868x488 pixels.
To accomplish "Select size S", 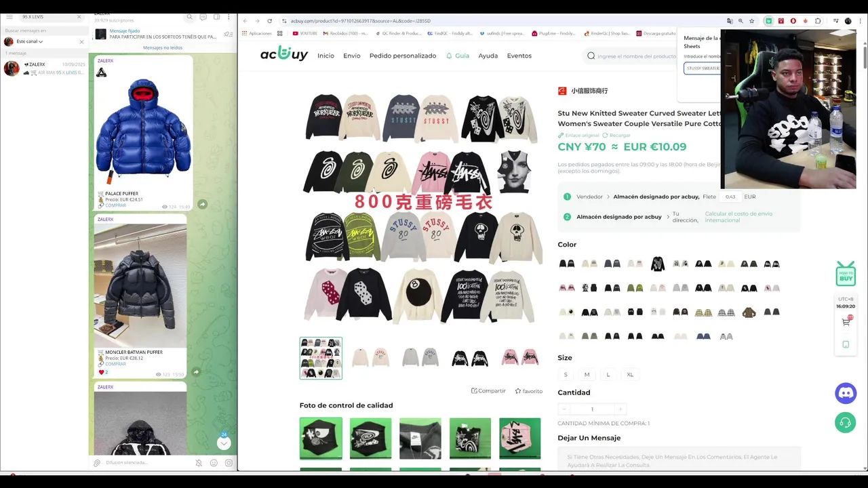I will (x=566, y=374).
